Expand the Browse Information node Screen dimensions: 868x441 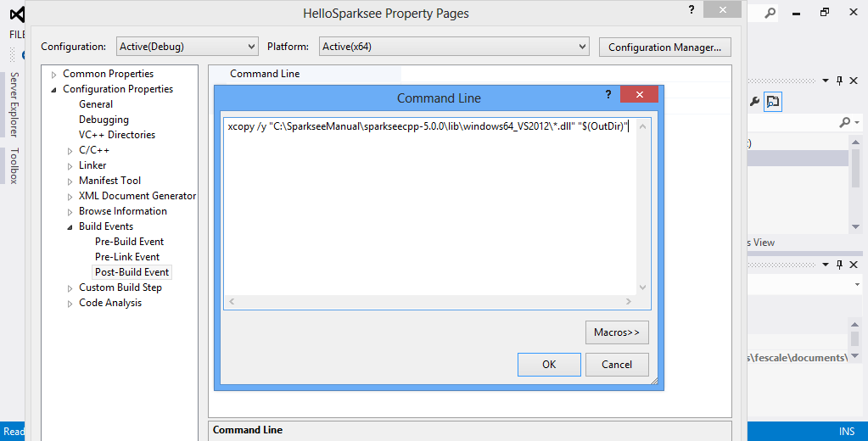pos(70,212)
